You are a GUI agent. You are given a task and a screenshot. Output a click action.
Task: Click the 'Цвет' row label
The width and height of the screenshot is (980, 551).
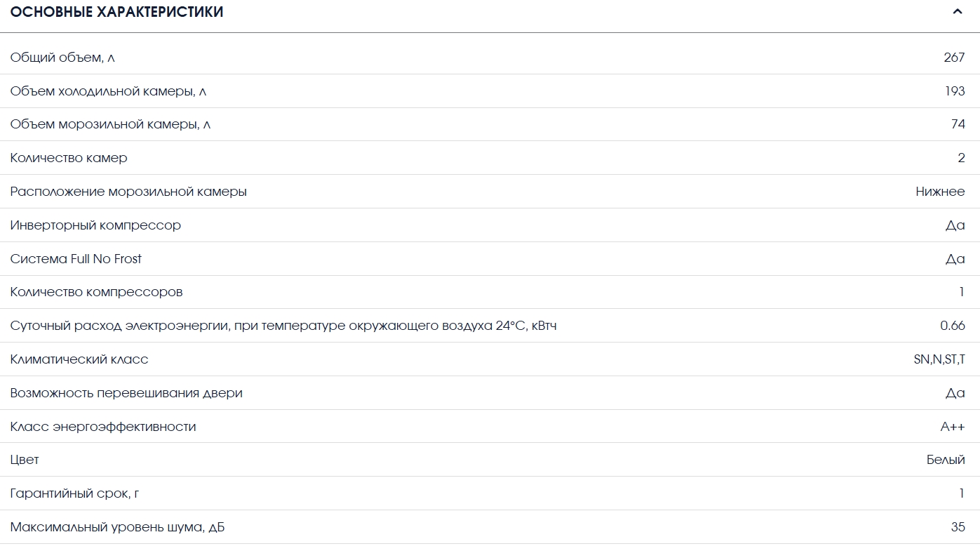25,460
